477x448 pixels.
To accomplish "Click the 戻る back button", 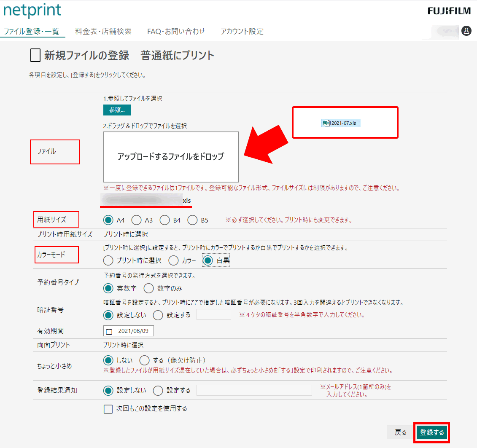I will (x=400, y=432).
